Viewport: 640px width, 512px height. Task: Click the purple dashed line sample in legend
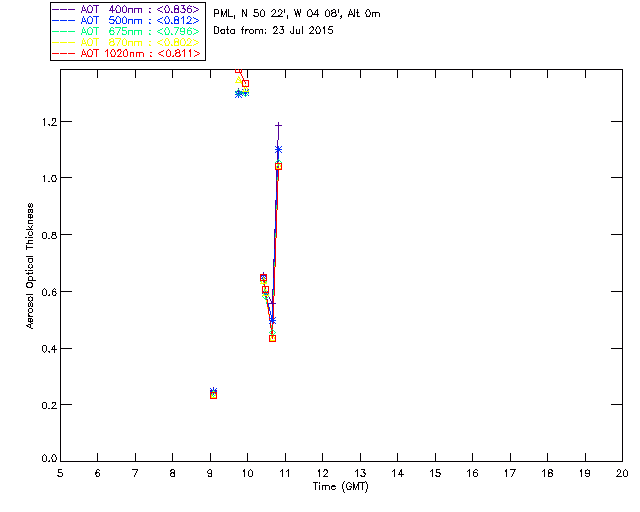pyautogui.click(x=63, y=9)
